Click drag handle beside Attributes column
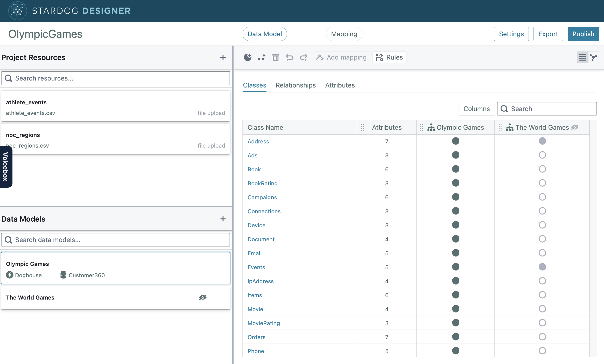604x364 pixels. (362, 127)
